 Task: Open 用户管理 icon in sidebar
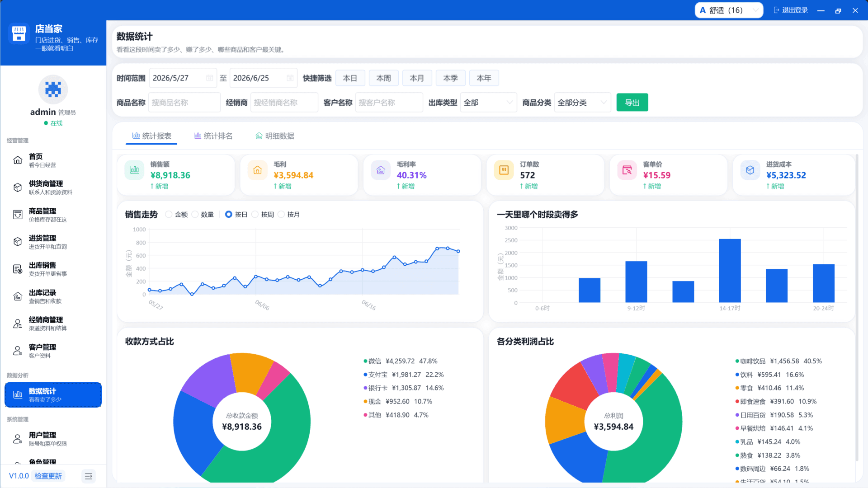pos(18,439)
